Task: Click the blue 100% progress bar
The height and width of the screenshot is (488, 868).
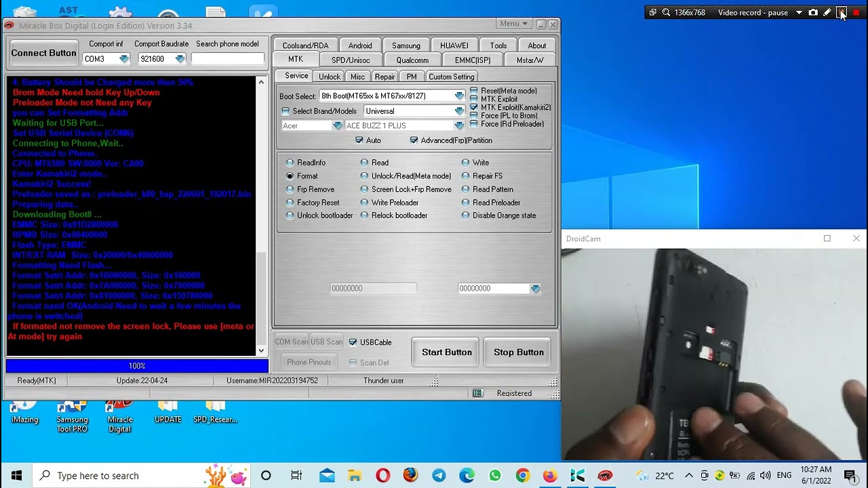Action: (x=137, y=366)
